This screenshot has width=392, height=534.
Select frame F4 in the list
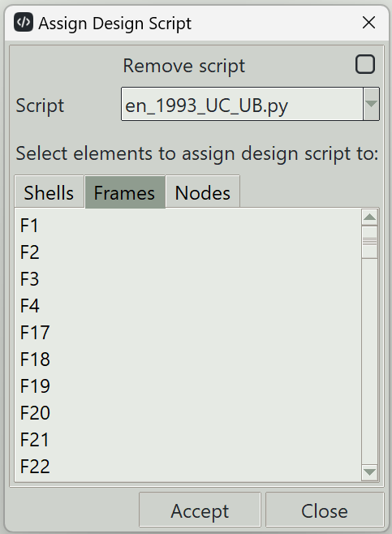[x=188, y=305]
